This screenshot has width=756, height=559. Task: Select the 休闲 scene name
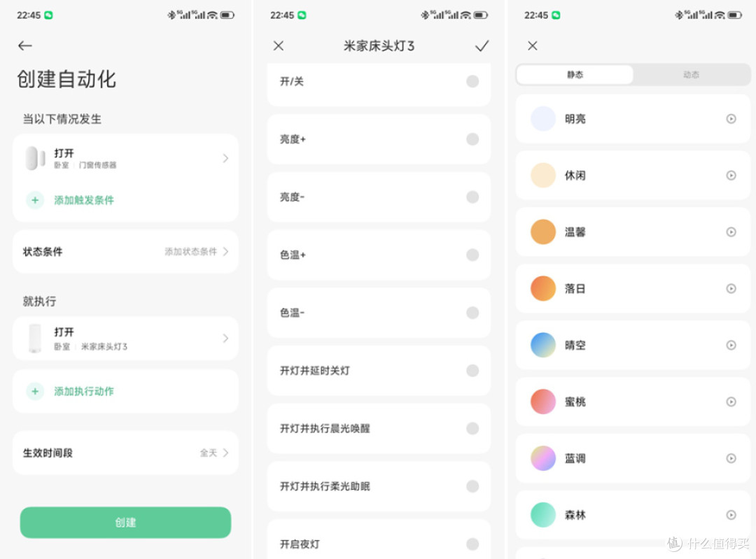(x=575, y=176)
